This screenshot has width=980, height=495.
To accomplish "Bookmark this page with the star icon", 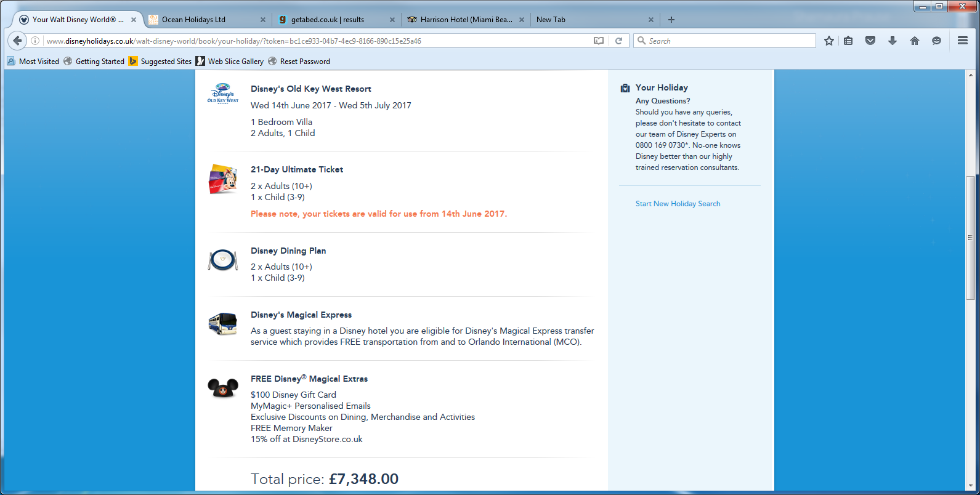I will pos(829,41).
